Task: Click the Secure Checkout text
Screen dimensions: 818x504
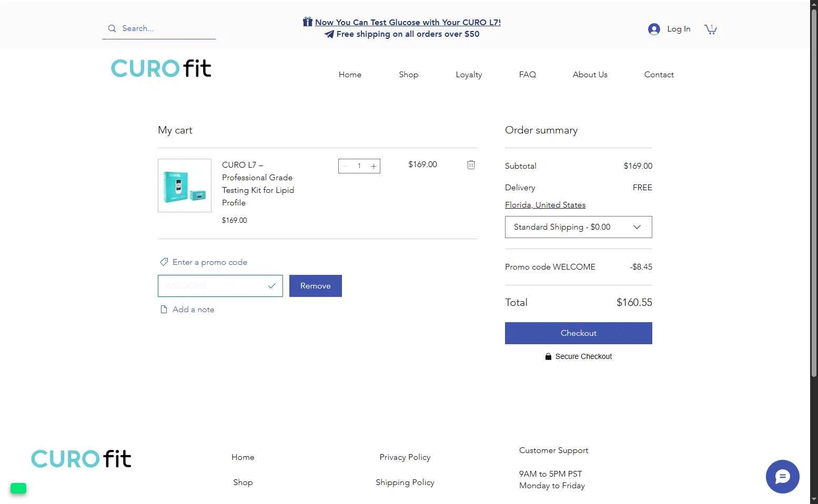Action: point(583,356)
